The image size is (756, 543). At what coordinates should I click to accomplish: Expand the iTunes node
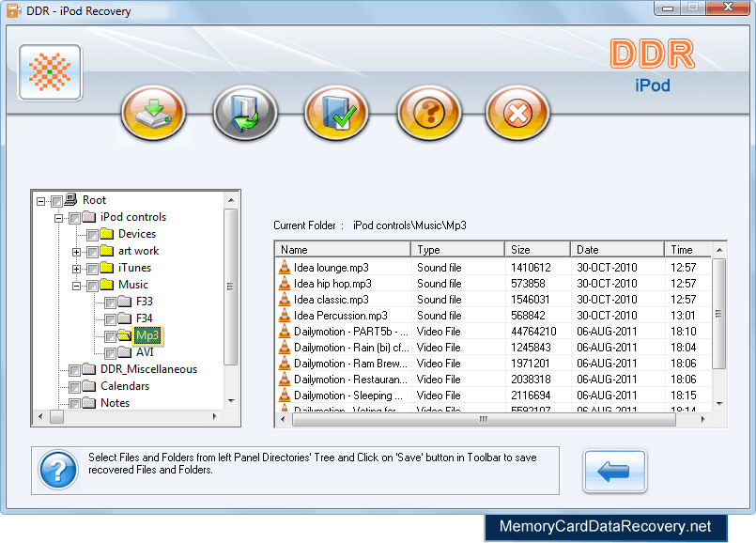[76, 269]
